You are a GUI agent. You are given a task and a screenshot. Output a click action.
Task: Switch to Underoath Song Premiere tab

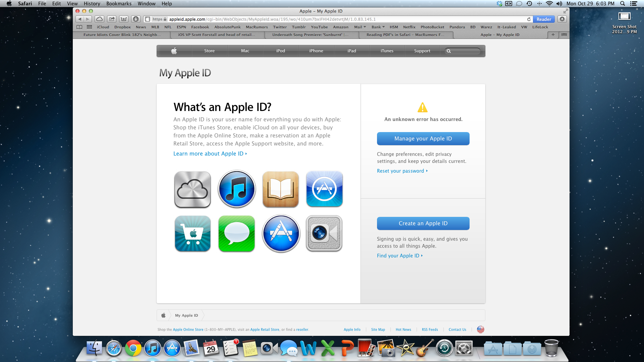(310, 35)
